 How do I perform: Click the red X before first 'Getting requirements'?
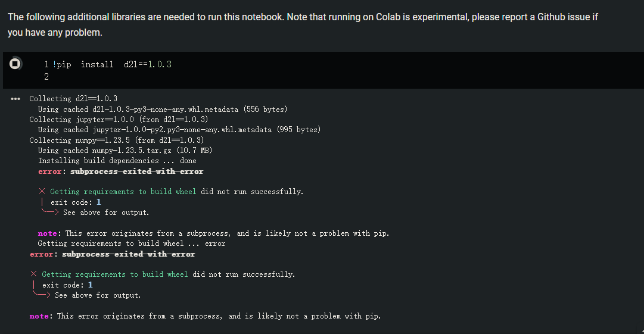coord(42,191)
